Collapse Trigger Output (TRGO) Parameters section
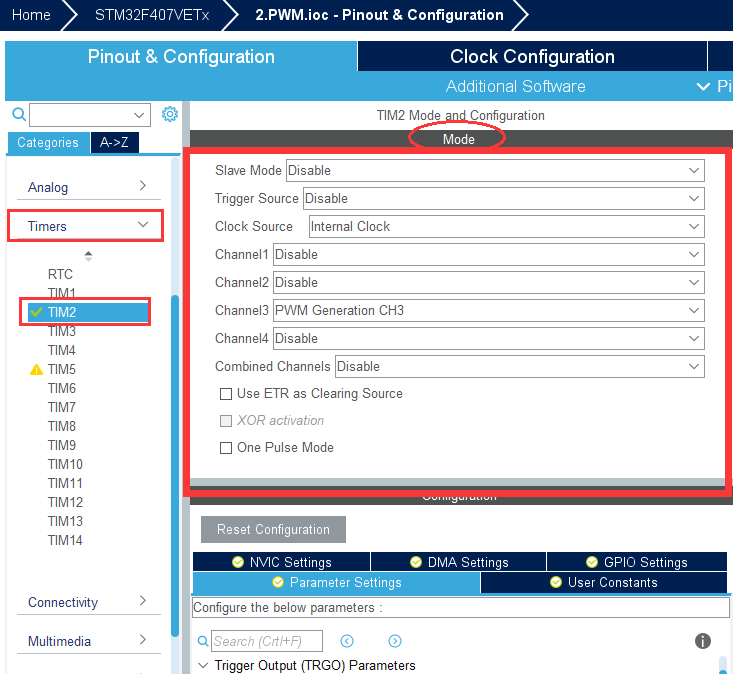Image resolution: width=733 pixels, height=674 pixels. 203,665
